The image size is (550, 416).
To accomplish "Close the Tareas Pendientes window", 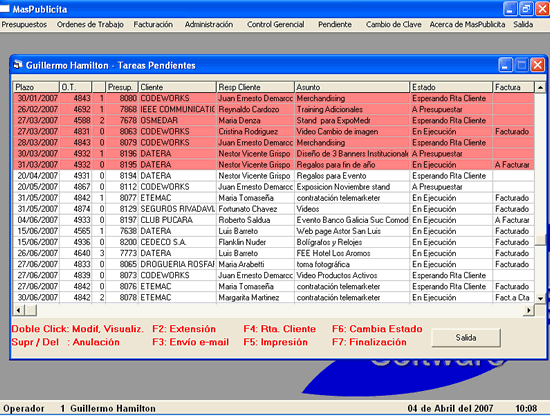I will pos(537,65).
